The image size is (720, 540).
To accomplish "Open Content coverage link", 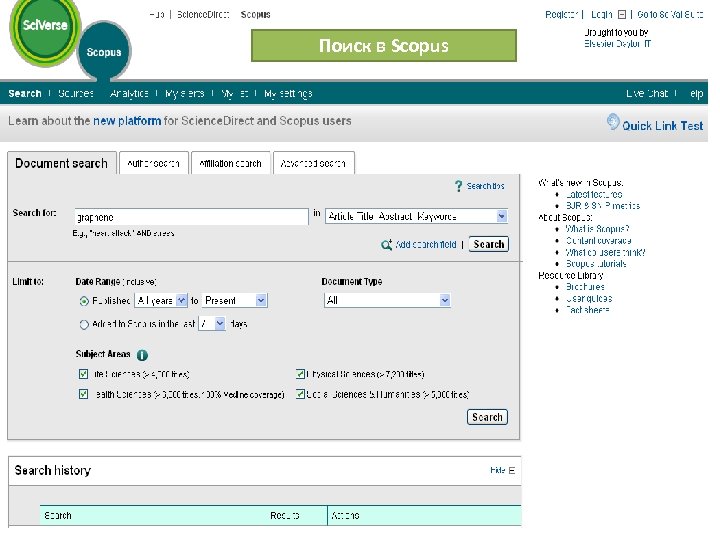I will click(598, 241).
